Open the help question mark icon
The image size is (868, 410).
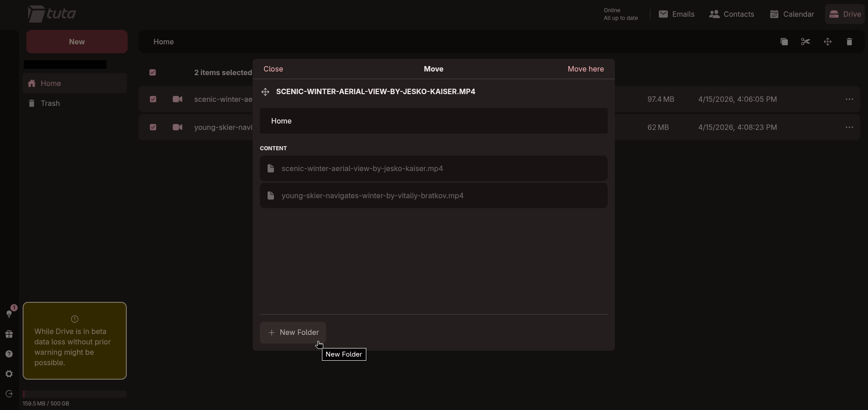[x=9, y=354]
